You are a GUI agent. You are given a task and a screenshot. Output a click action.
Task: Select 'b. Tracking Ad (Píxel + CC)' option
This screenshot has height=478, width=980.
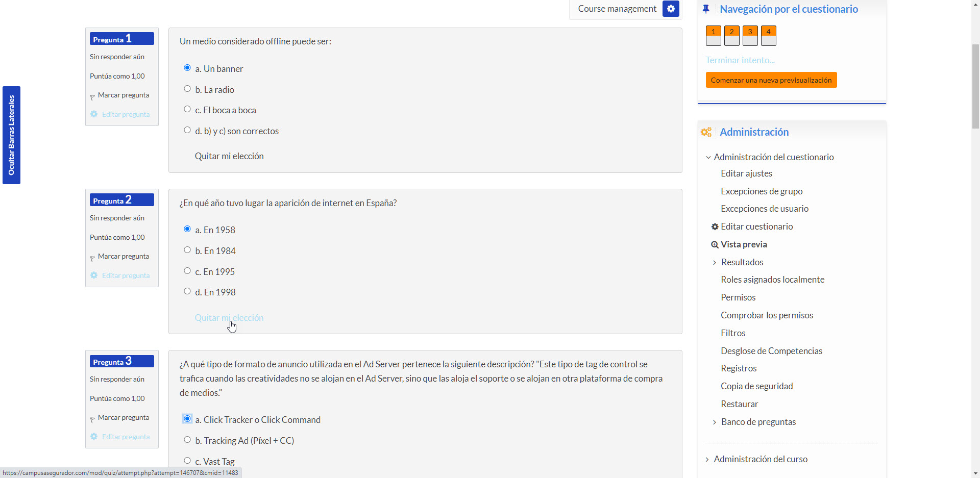tap(187, 440)
